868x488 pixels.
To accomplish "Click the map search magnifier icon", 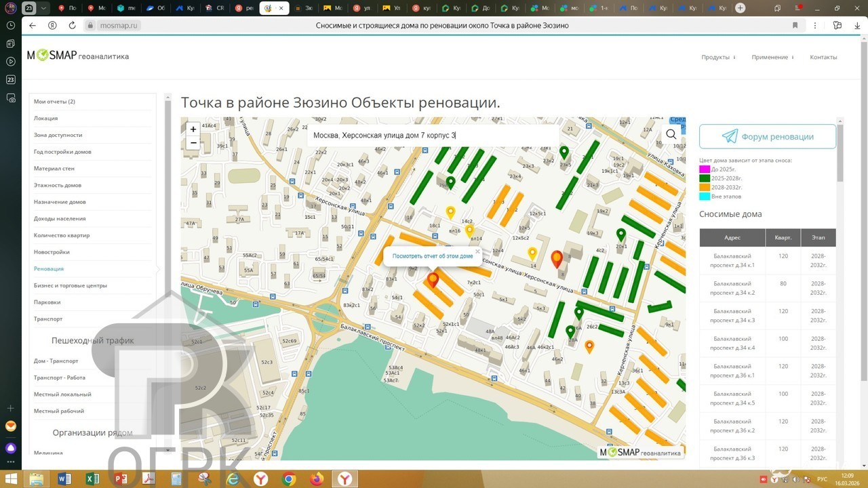I will 671,134.
